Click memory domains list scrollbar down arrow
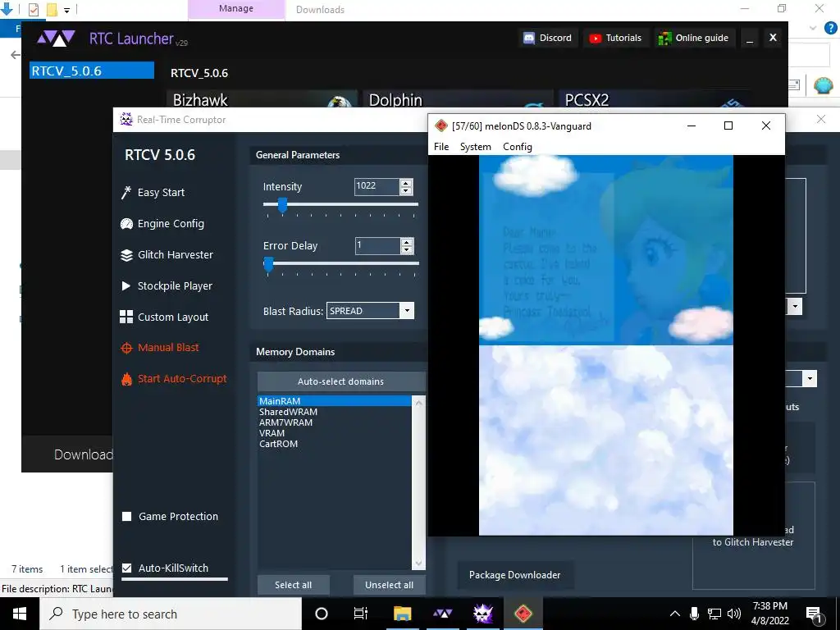The width and height of the screenshot is (840, 630). click(x=418, y=563)
